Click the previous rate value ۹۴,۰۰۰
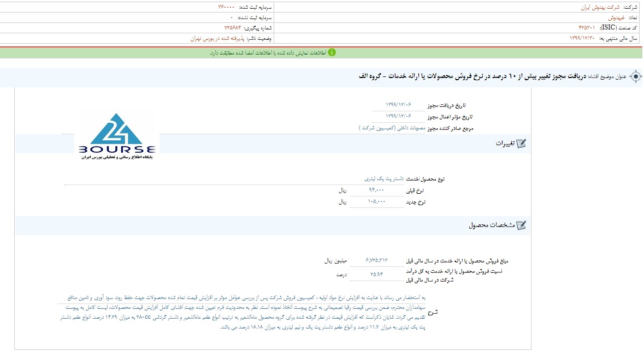 (x=376, y=190)
